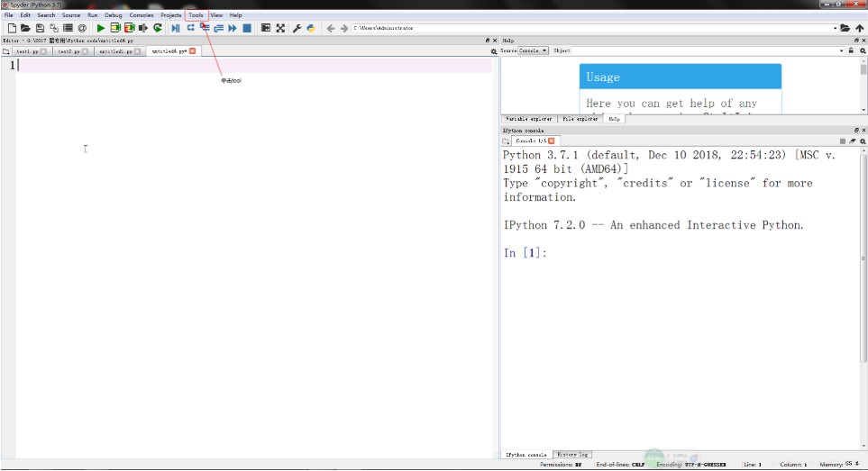Re-run last script icon

pyautogui.click(x=158, y=28)
